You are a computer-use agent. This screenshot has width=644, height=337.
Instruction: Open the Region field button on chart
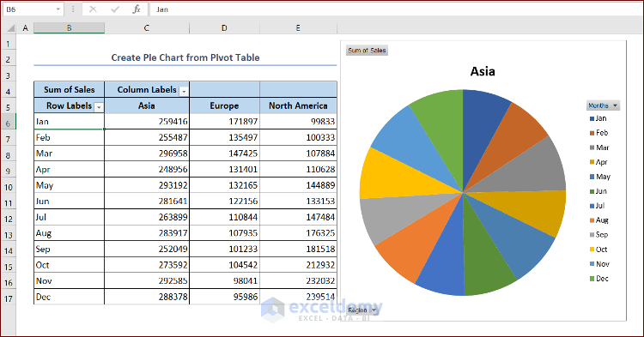pyautogui.click(x=361, y=310)
